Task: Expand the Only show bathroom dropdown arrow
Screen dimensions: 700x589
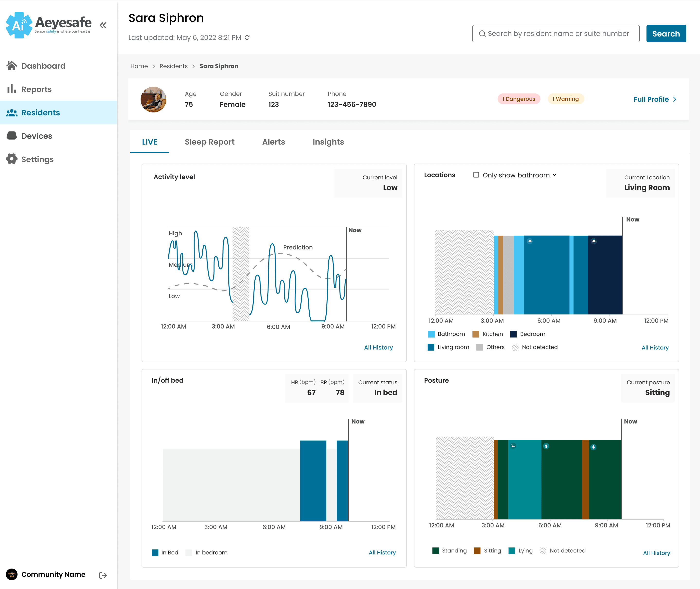Action: coord(555,175)
